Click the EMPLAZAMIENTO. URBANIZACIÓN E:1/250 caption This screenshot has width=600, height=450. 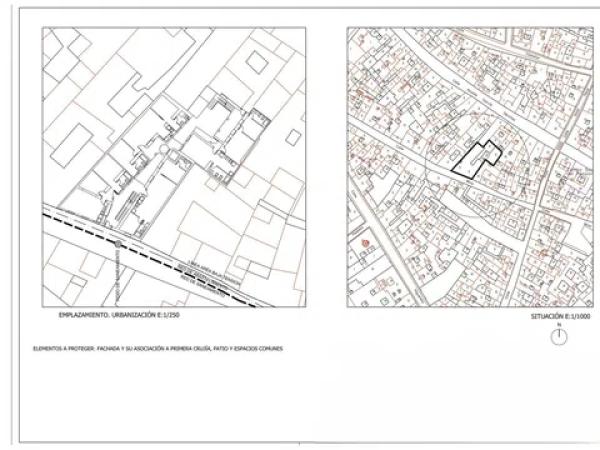(x=109, y=315)
